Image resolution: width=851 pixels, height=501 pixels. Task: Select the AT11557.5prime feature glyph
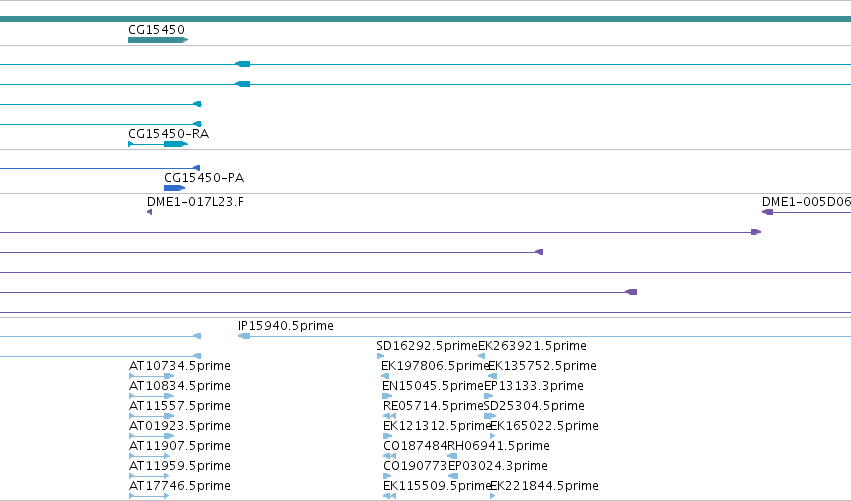coord(151,416)
